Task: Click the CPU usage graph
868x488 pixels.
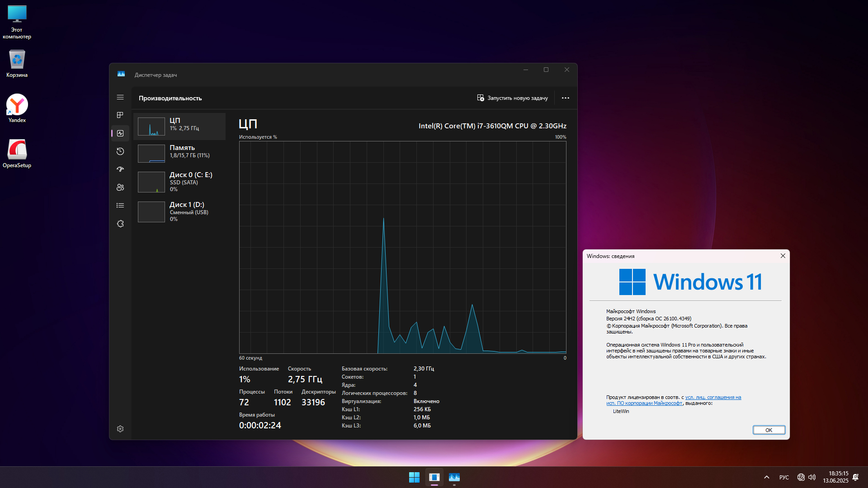Action: click(402, 247)
